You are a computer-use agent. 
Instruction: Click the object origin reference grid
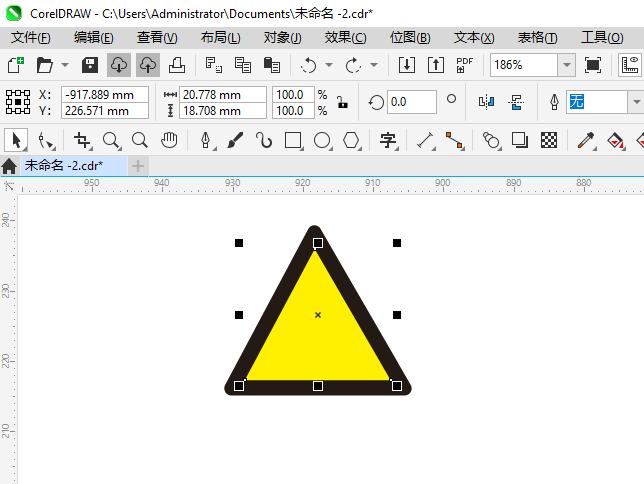pos(18,102)
